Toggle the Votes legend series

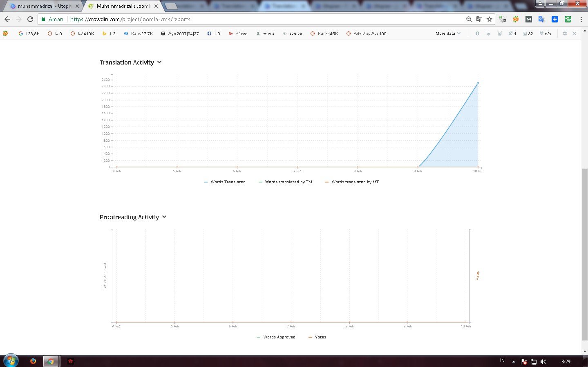pos(317,337)
